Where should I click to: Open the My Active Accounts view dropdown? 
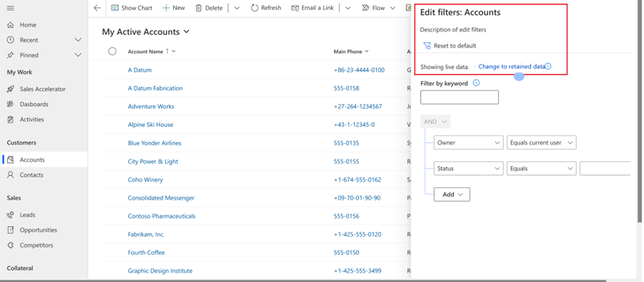pos(186,32)
